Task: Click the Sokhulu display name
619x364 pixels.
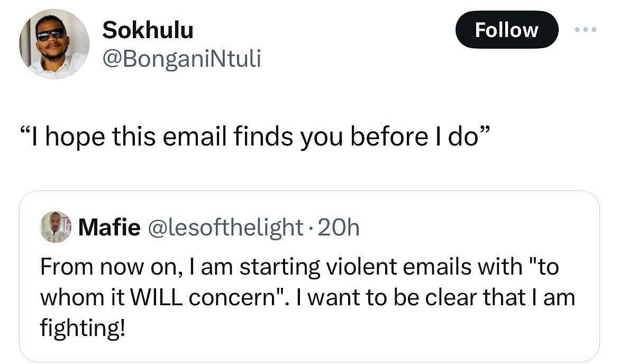Action: [x=148, y=30]
